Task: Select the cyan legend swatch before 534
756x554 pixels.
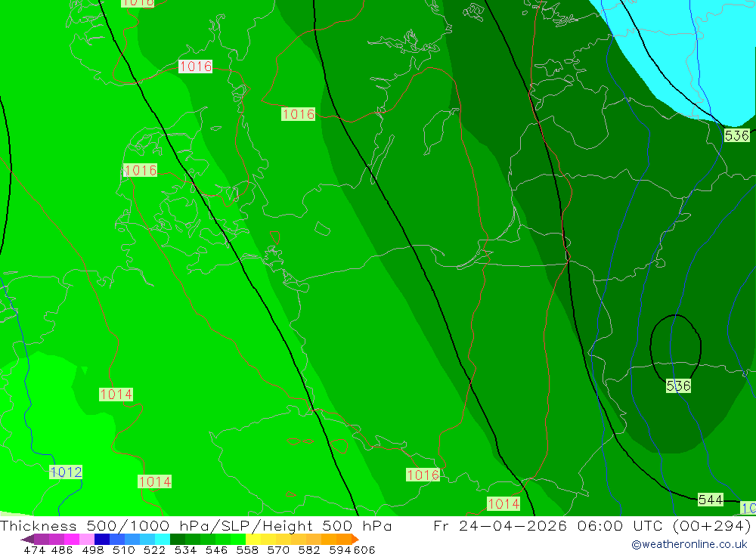Action: coord(163,539)
